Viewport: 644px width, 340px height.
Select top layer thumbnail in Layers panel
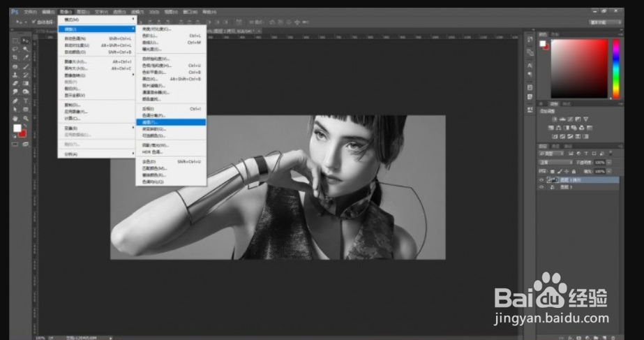[553, 180]
